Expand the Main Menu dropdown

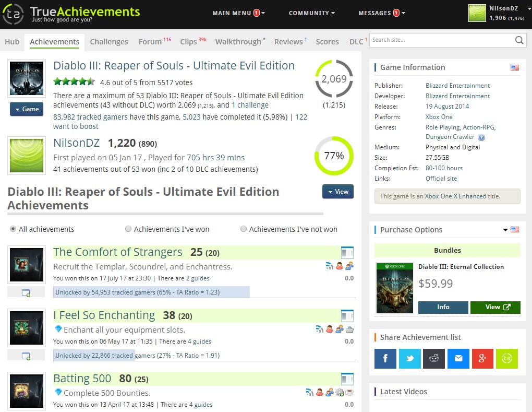pyautogui.click(x=238, y=13)
